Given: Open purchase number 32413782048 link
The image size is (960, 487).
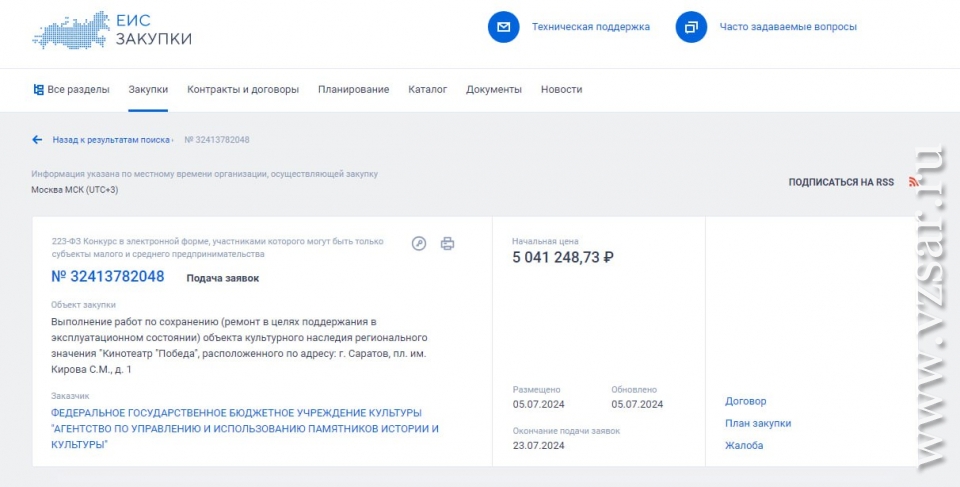Looking at the screenshot, I should coord(108,276).
